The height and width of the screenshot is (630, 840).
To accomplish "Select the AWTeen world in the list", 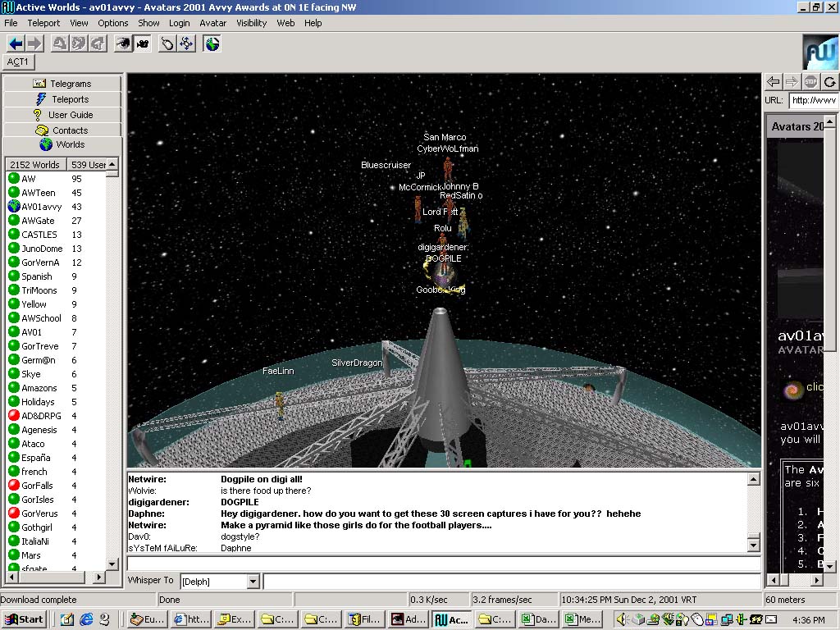I will (38, 193).
